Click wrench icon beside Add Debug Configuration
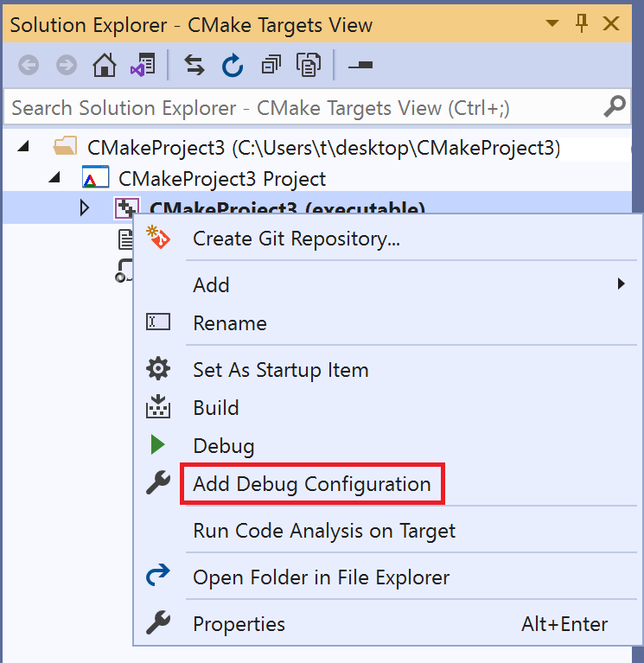The height and width of the screenshot is (663, 644). click(158, 482)
